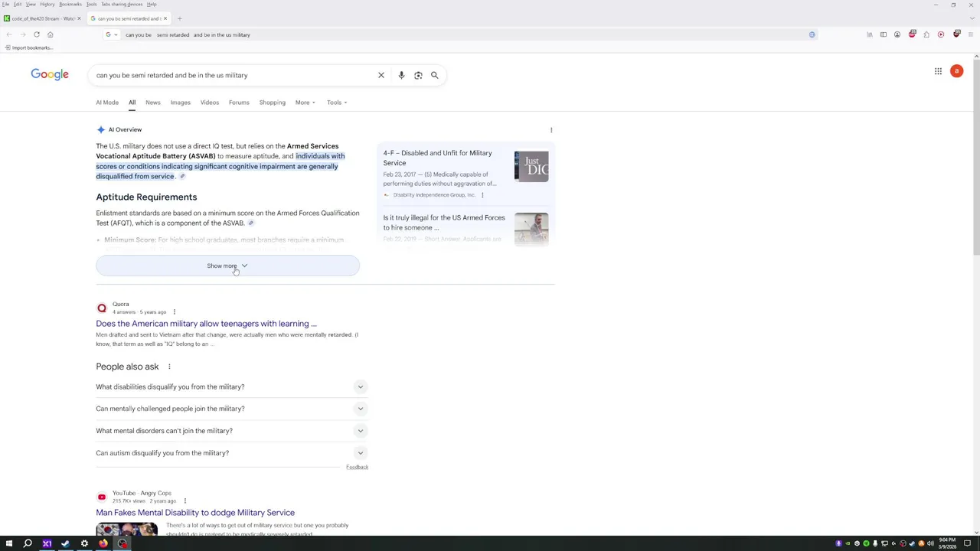Viewport: 980px width, 551px height.
Task: Start voice search with microphone icon
Action: click(401, 75)
